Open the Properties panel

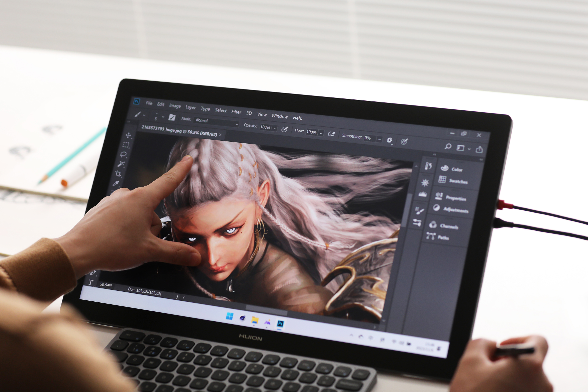pyautogui.click(x=451, y=197)
